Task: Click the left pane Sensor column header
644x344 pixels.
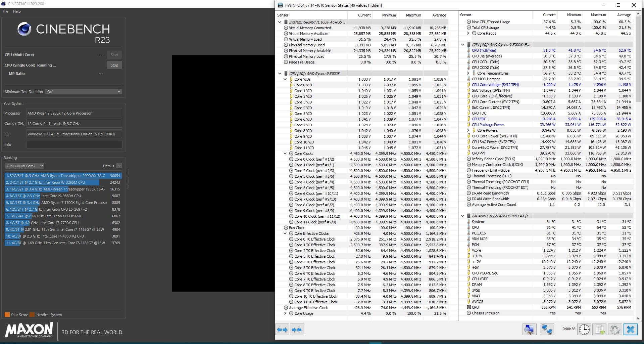Action: (x=311, y=15)
